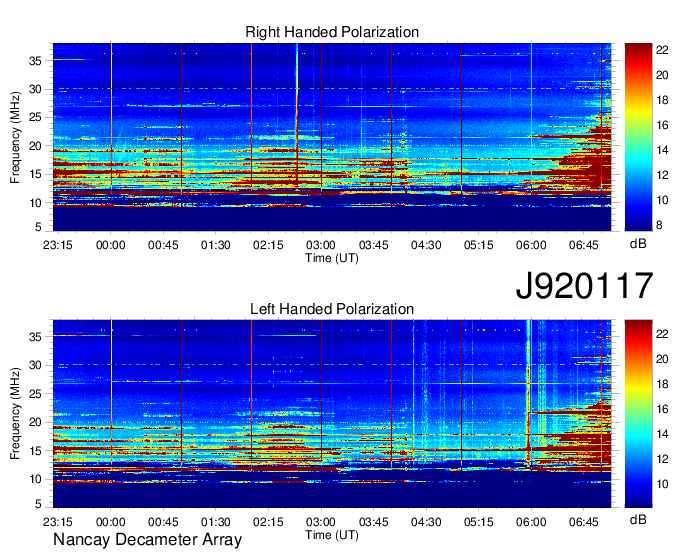The width and height of the screenshot is (680, 552).
Task: Click the cyan marker line at 06:00 in top spectrogram
Action: (x=531, y=117)
